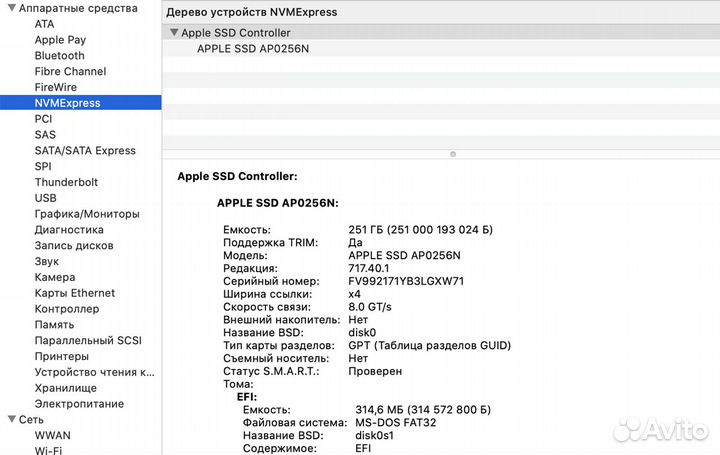Select ATA in the sidebar
The width and height of the screenshot is (720, 455).
tap(44, 24)
